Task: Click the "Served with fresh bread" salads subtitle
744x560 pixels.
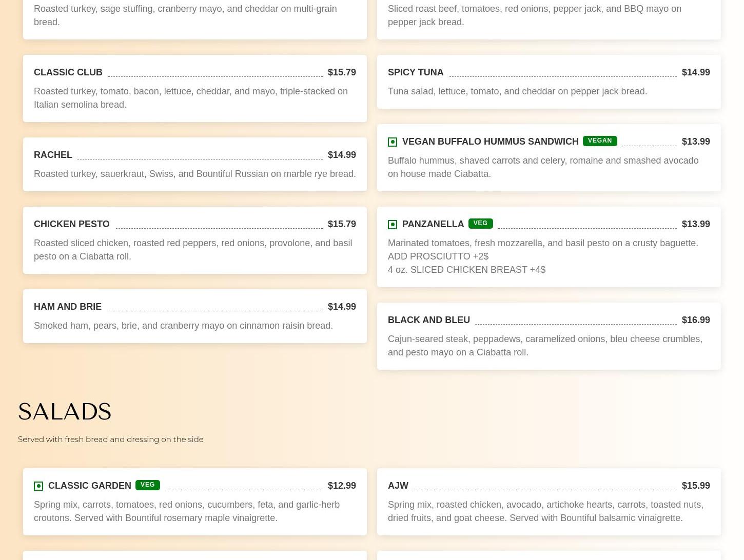Action: pyautogui.click(x=110, y=439)
